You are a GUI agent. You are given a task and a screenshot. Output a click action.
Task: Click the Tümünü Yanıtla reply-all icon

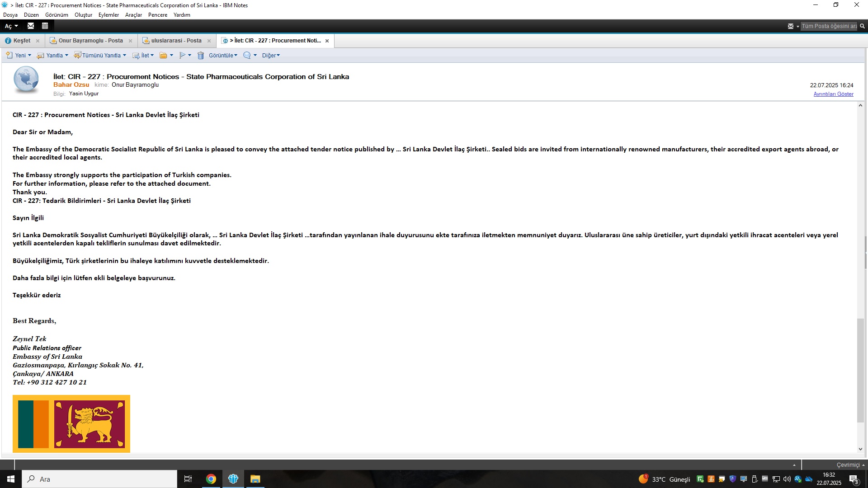[x=77, y=55]
